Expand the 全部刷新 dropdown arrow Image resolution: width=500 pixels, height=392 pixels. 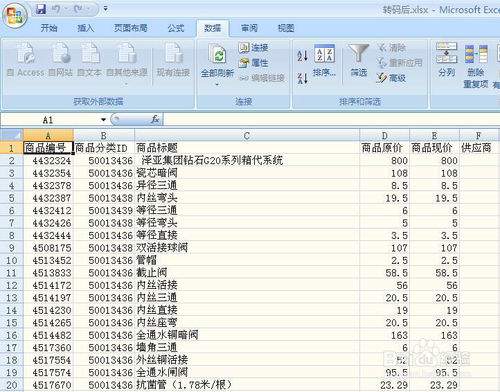[217, 85]
